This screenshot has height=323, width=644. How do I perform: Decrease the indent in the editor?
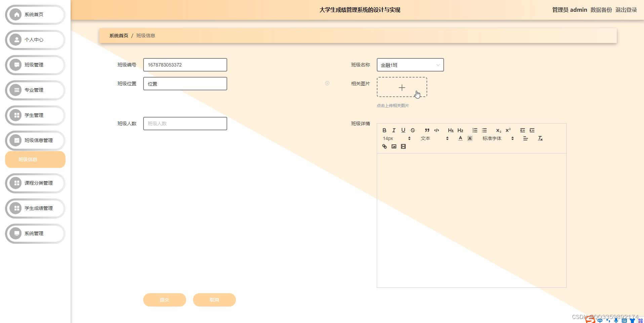tap(522, 130)
